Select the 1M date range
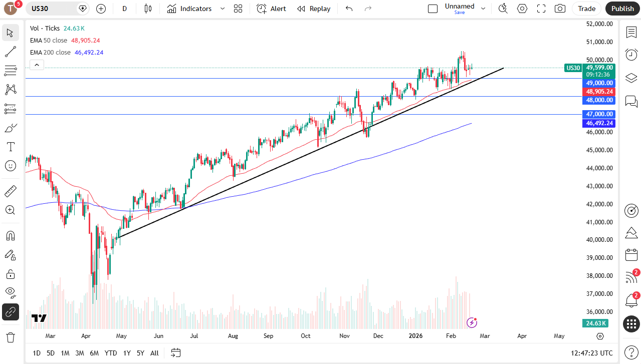Image resolution: width=641 pixels, height=364 pixels. [65, 353]
